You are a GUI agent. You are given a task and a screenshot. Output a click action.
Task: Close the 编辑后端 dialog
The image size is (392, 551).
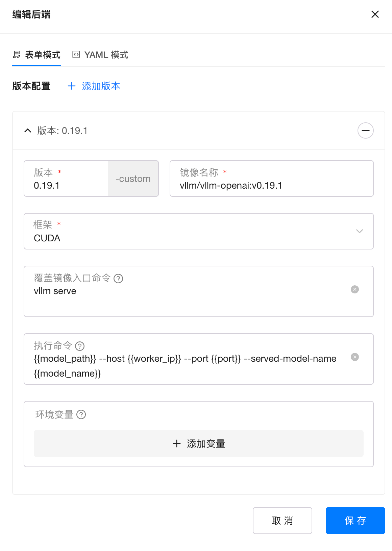(x=375, y=14)
